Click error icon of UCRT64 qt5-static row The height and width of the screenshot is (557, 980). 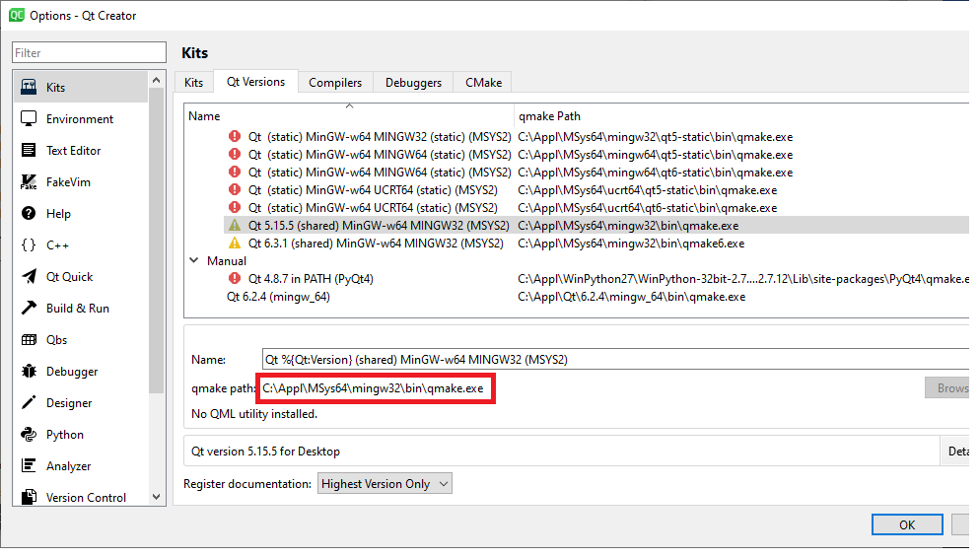pyautogui.click(x=235, y=189)
